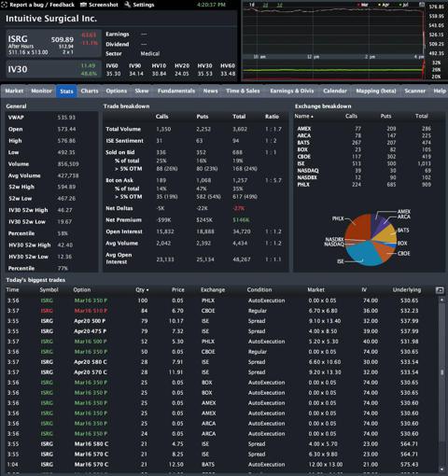Click the Net Premium row label
Screen dimensions: 448x476
[123, 220]
